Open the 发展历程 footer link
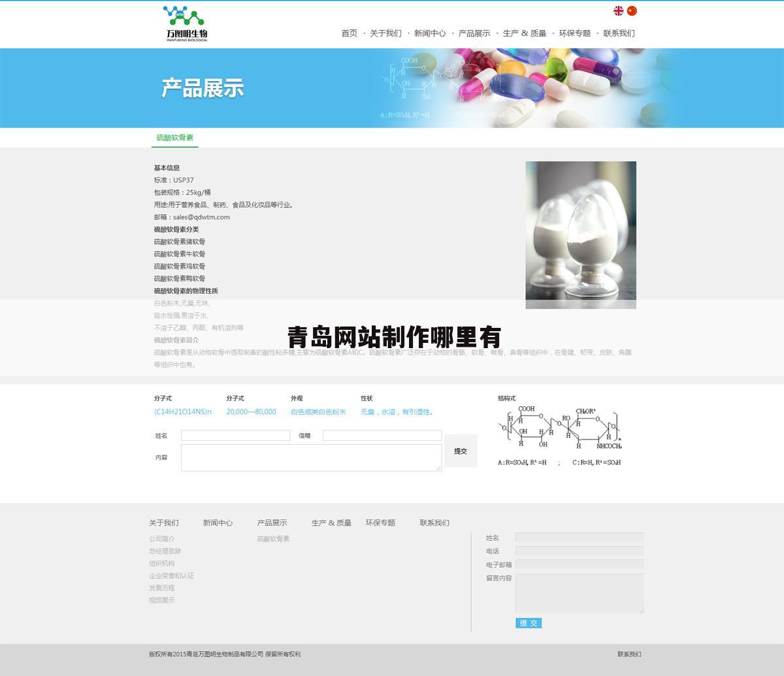Viewport: 784px width, 676px height. (163, 588)
